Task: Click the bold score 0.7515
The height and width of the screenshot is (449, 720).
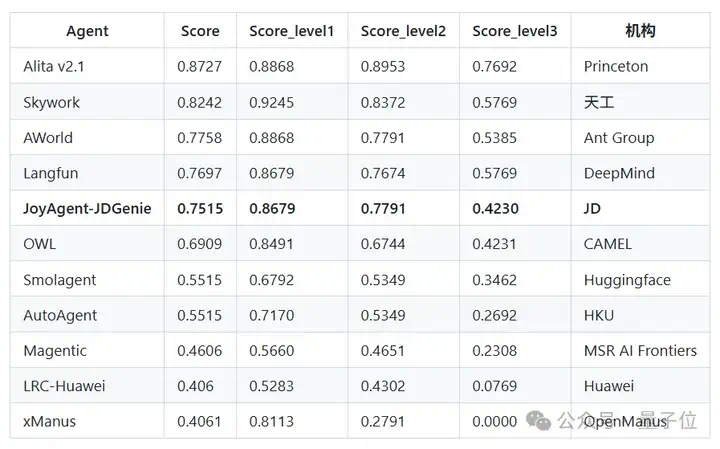Action: pos(200,208)
